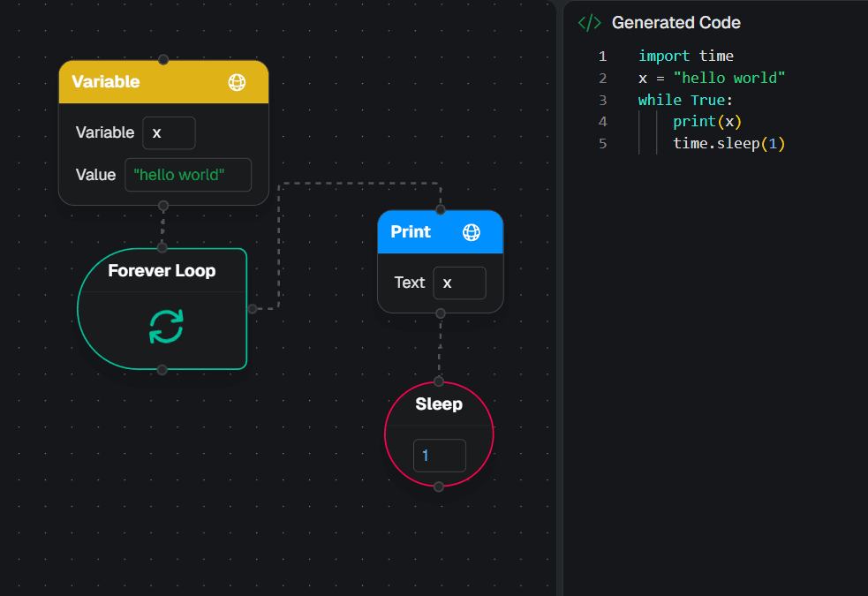The height and width of the screenshot is (596, 868).
Task: Select the circular Sleep node
Action: [439, 404]
